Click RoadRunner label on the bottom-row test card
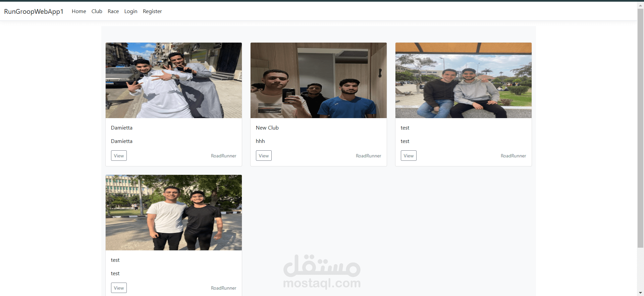This screenshot has width=644, height=296. (224, 288)
